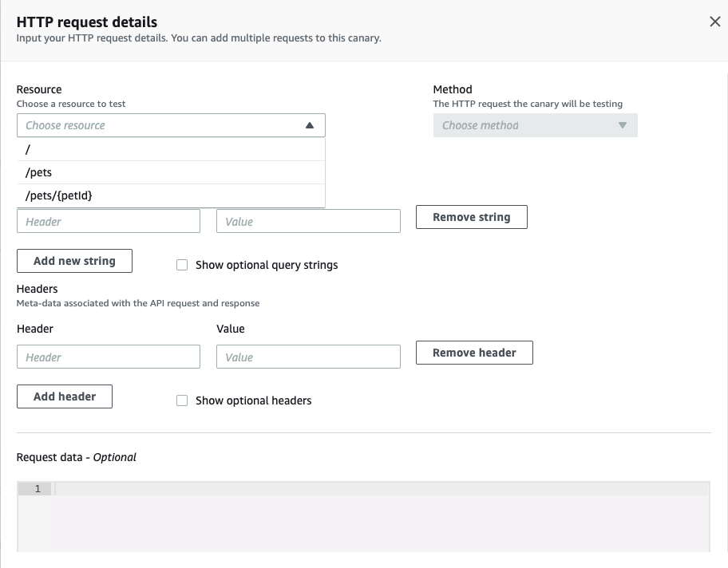Screen dimensions: 728x568
Task: Click the Value field in the query string row
Action: pyautogui.click(x=308, y=221)
